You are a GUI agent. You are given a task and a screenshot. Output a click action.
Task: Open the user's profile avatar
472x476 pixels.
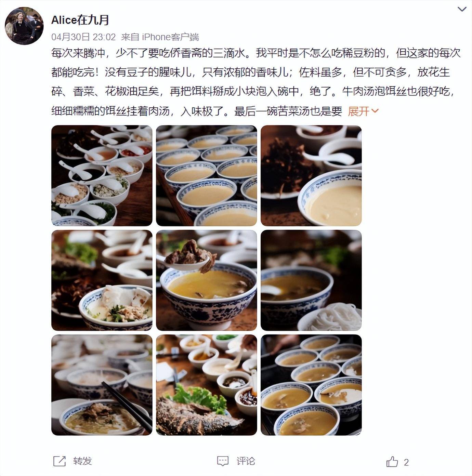click(24, 26)
